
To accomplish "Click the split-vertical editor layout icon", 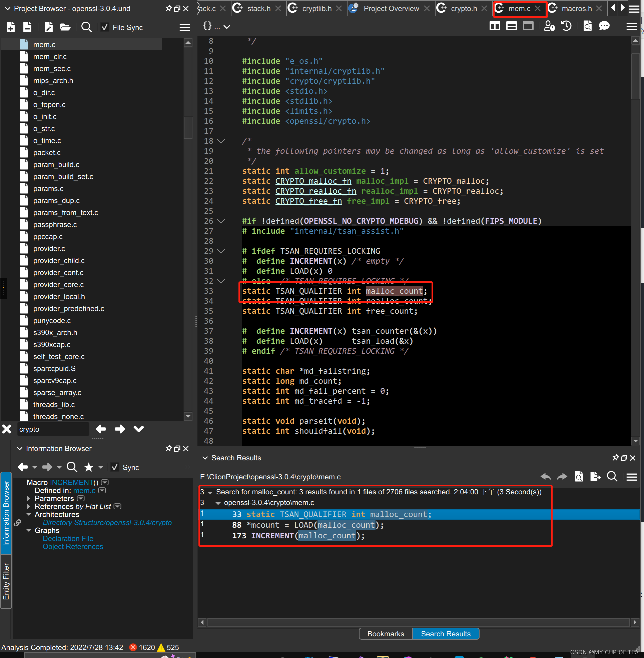I will click(495, 26).
